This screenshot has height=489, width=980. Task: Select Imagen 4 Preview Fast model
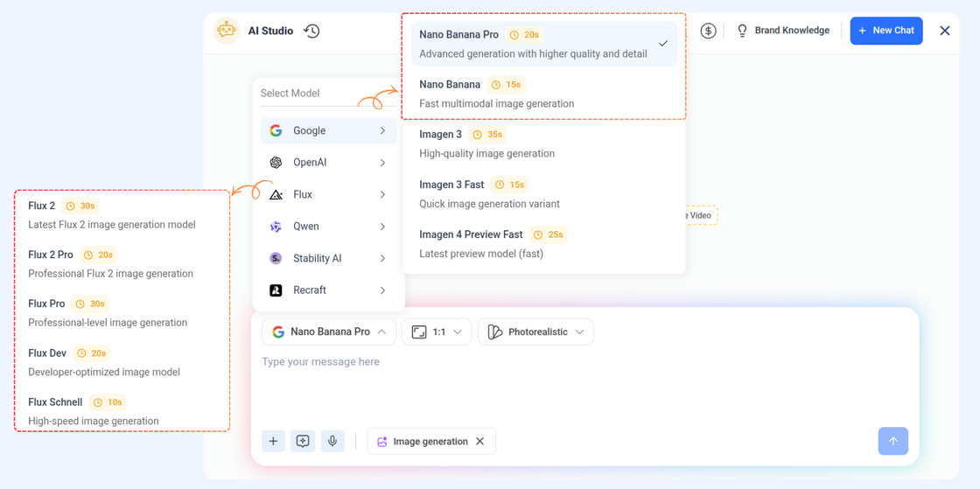(542, 244)
